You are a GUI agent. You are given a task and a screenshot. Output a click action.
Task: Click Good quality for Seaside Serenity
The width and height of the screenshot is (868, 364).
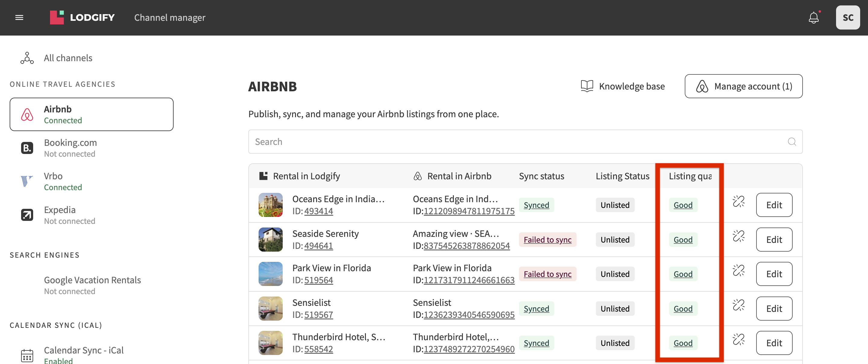(x=683, y=240)
